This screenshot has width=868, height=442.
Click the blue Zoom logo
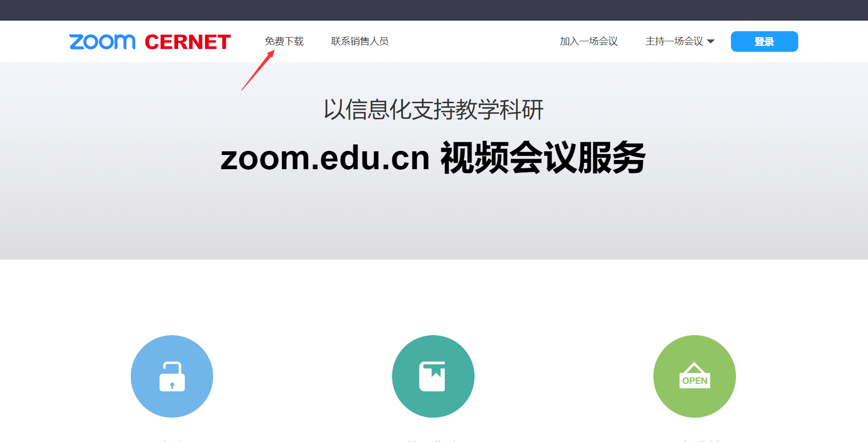click(102, 42)
